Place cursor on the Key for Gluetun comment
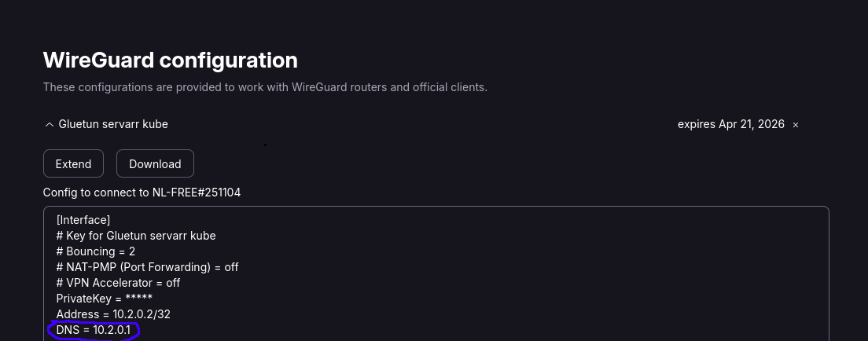Image resolution: width=868 pixels, height=341 pixels. (136, 236)
